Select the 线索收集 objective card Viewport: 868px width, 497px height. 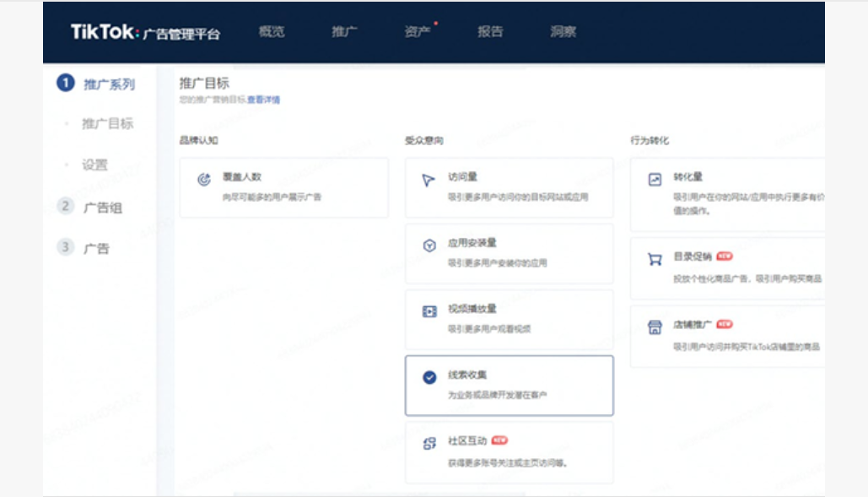tap(509, 386)
